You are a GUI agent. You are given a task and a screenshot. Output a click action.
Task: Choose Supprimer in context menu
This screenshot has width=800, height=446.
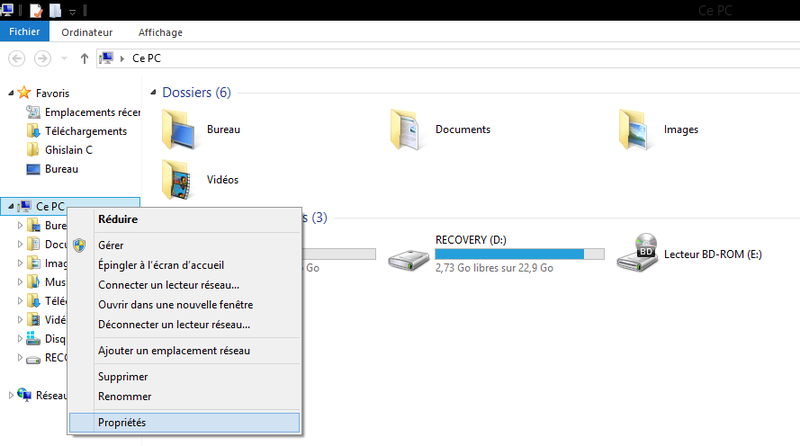184,377
